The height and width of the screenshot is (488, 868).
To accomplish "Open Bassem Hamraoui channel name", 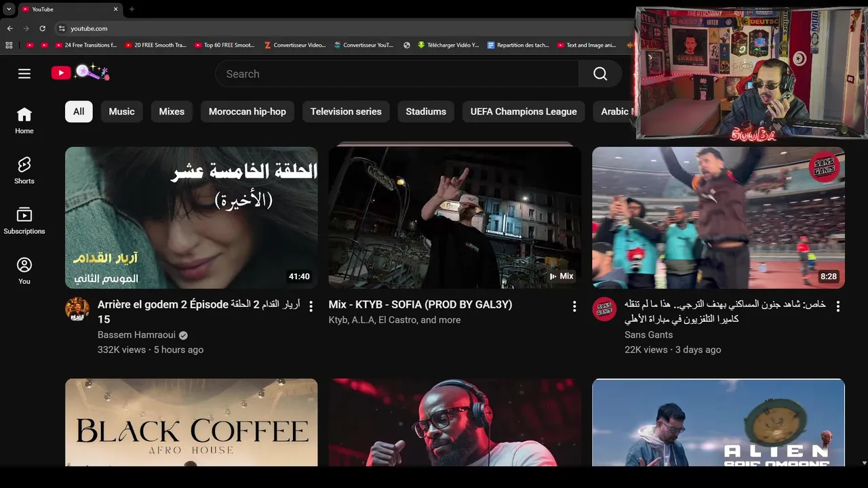I will tap(136, 335).
